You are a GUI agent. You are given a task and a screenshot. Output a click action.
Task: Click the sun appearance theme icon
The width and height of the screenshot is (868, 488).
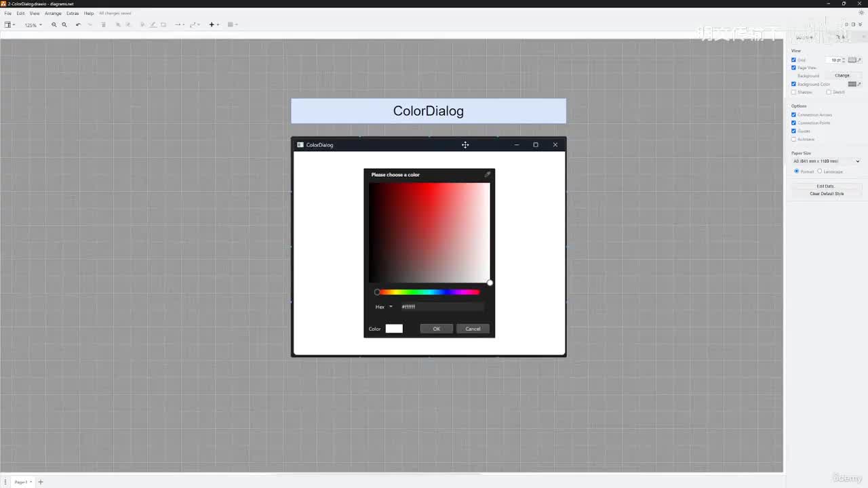point(861,13)
